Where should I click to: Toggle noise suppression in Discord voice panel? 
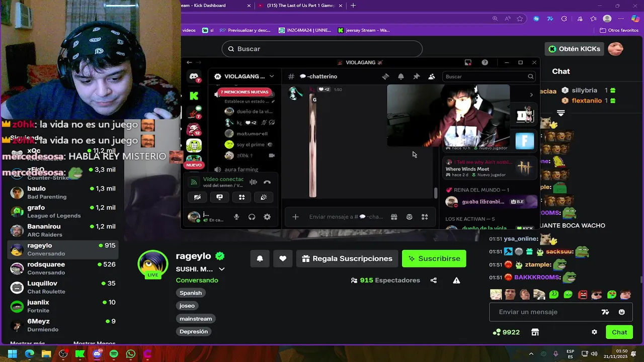253,182
